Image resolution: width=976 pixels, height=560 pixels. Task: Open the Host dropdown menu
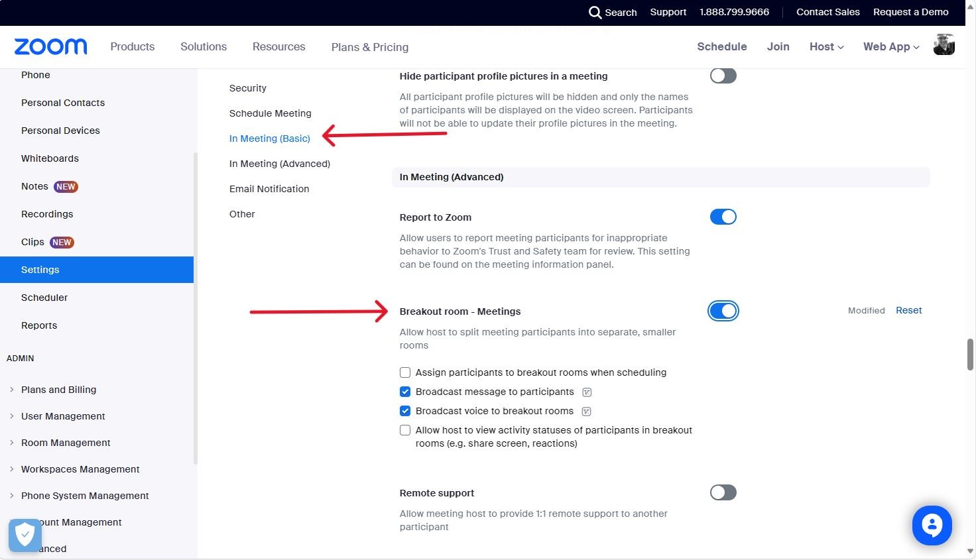[x=826, y=46]
